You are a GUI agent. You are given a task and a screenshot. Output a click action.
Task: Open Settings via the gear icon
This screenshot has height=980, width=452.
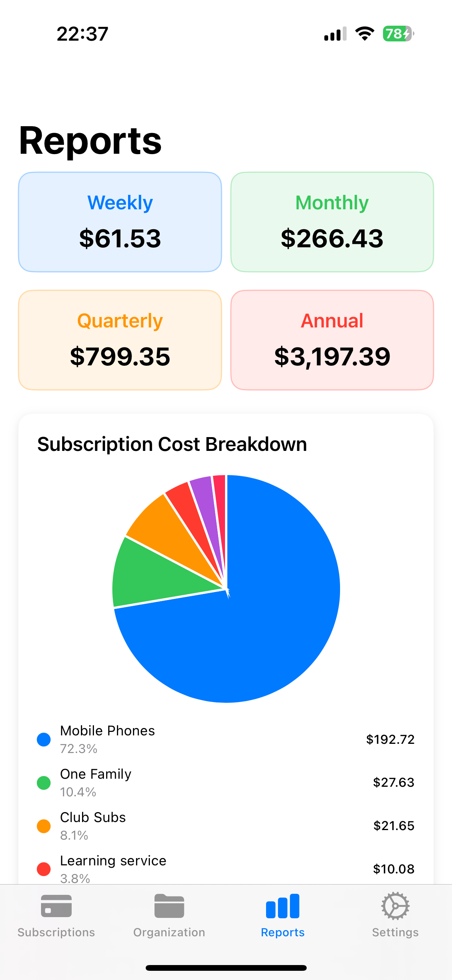pyautogui.click(x=395, y=906)
